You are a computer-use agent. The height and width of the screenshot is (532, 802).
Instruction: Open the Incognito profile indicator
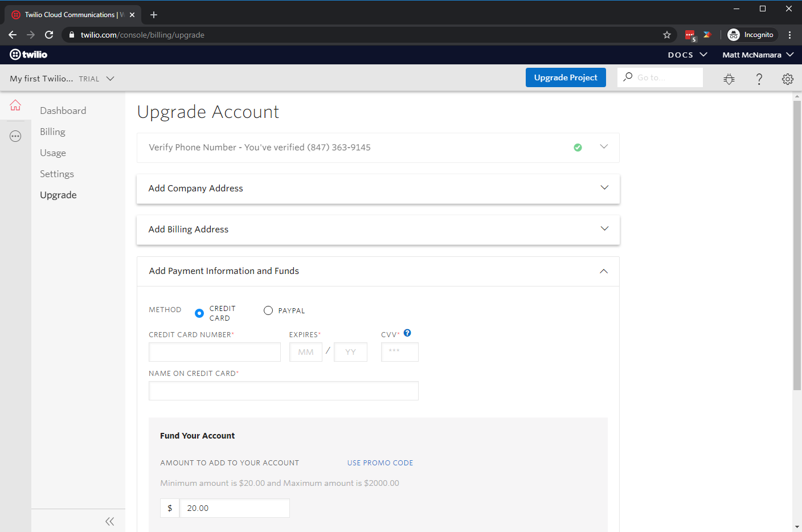pyautogui.click(x=751, y=35)
